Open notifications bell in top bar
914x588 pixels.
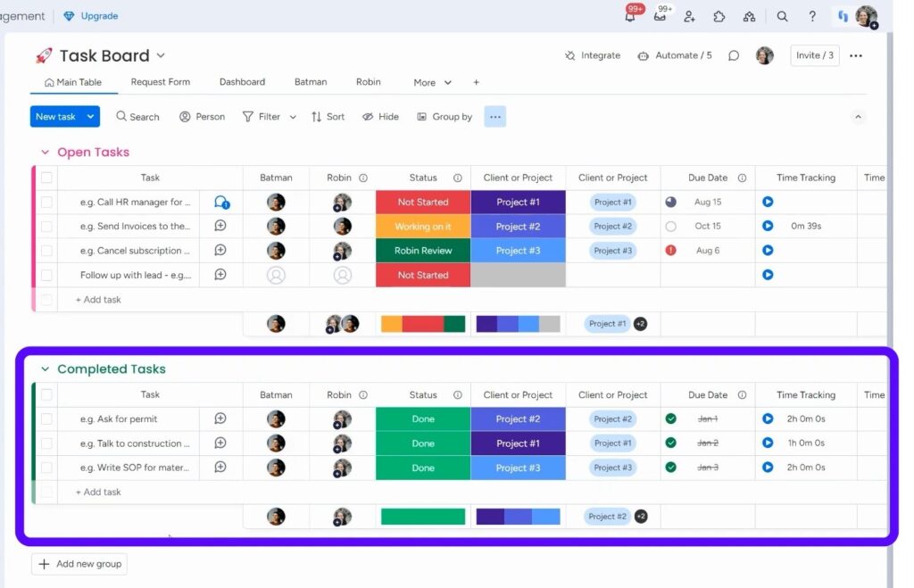click(x=629, y=16)
